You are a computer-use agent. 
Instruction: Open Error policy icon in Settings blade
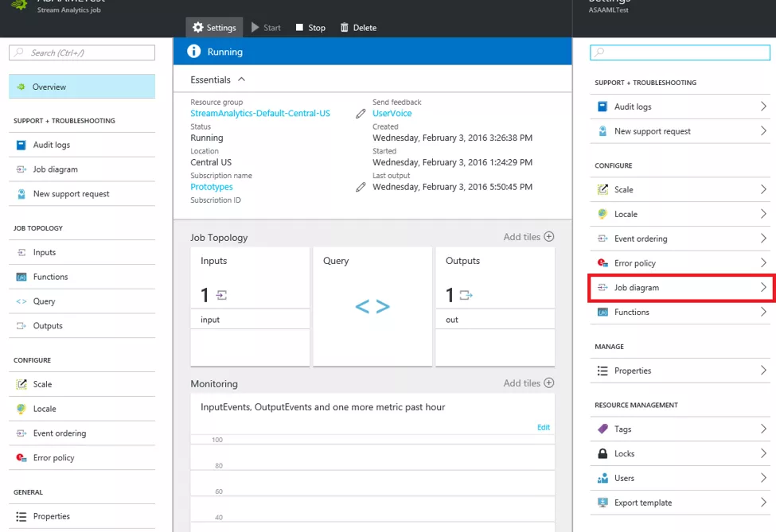(602, 263)
